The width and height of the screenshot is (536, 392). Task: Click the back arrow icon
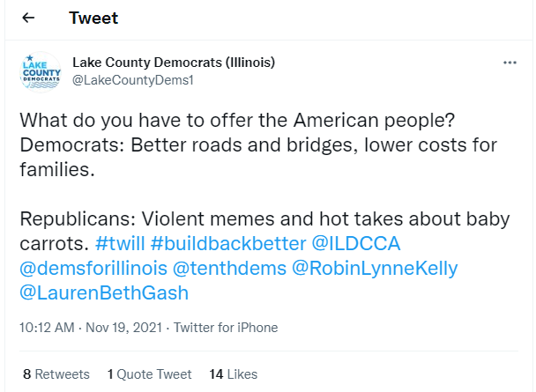pos(28,18)
